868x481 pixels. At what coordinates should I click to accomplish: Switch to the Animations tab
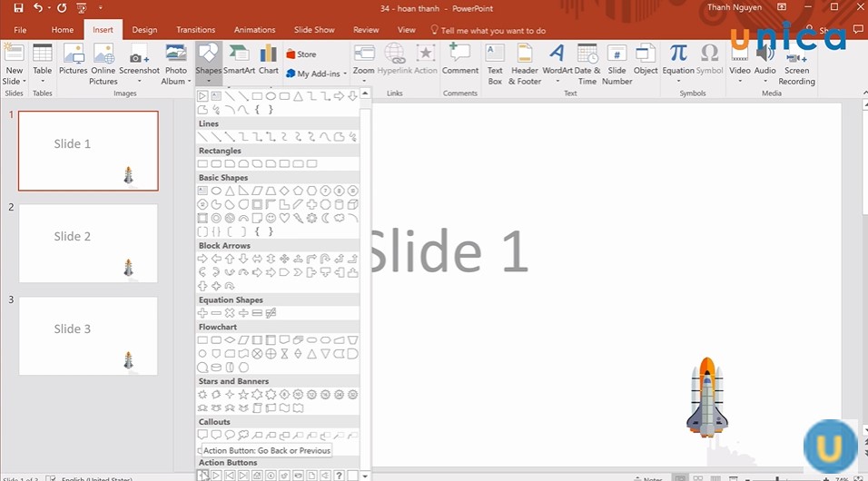(x=254, y=30)
